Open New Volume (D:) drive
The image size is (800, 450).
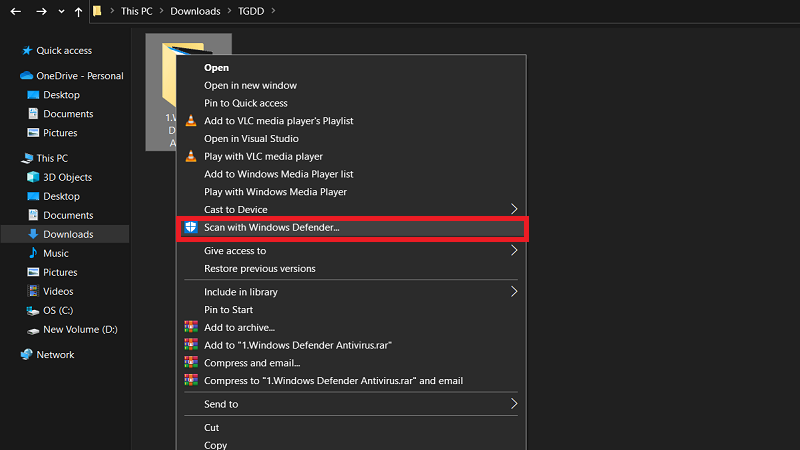pyautogui.click(x=80, y=329)
